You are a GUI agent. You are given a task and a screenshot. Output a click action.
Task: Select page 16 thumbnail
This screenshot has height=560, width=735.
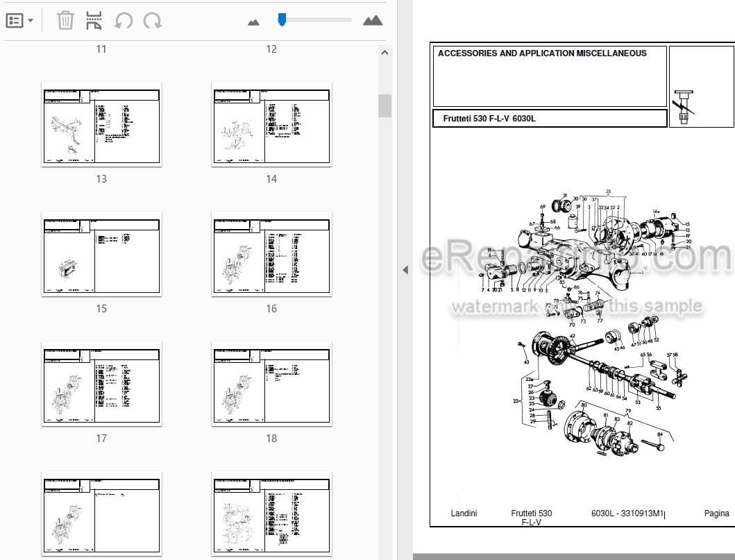[x=272, y=254]
